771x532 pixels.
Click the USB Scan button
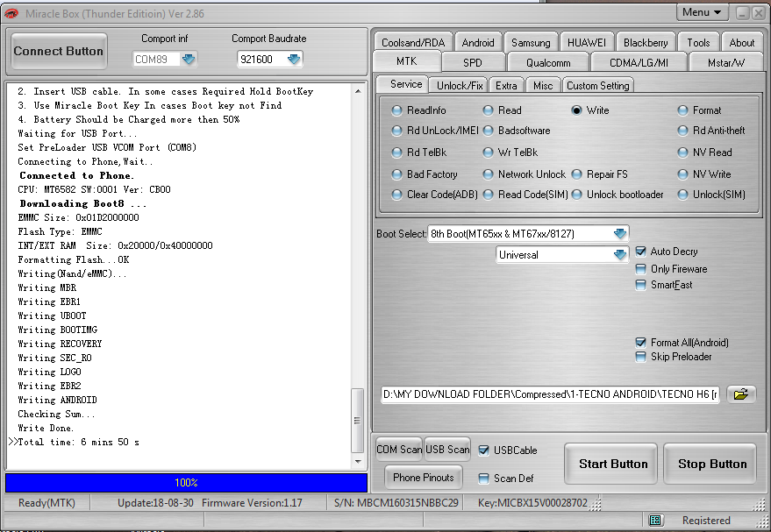click(447, 449)
